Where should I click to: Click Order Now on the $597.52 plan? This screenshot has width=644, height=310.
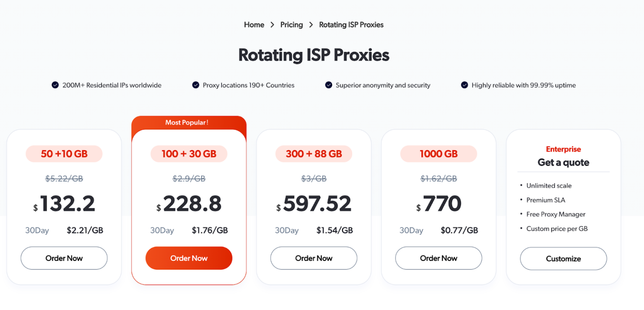[313, 258]
